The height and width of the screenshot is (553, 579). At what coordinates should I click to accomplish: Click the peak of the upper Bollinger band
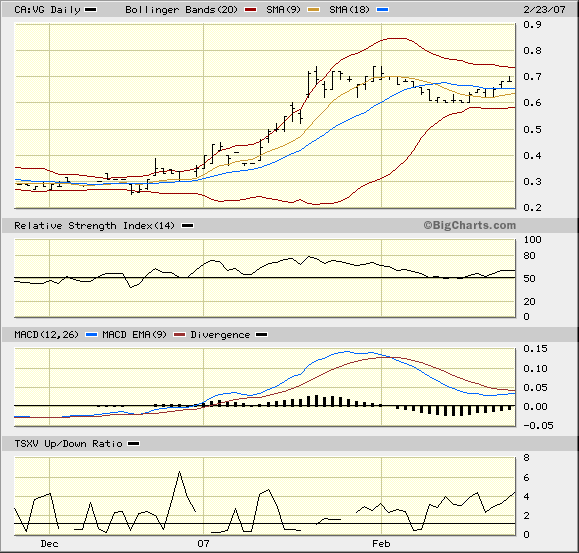coord(396,38)
